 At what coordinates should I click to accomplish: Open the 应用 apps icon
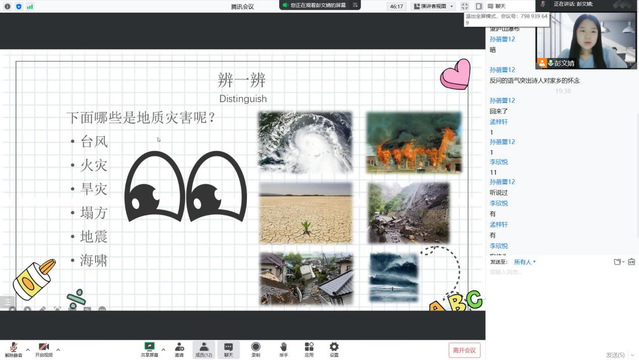309,349
